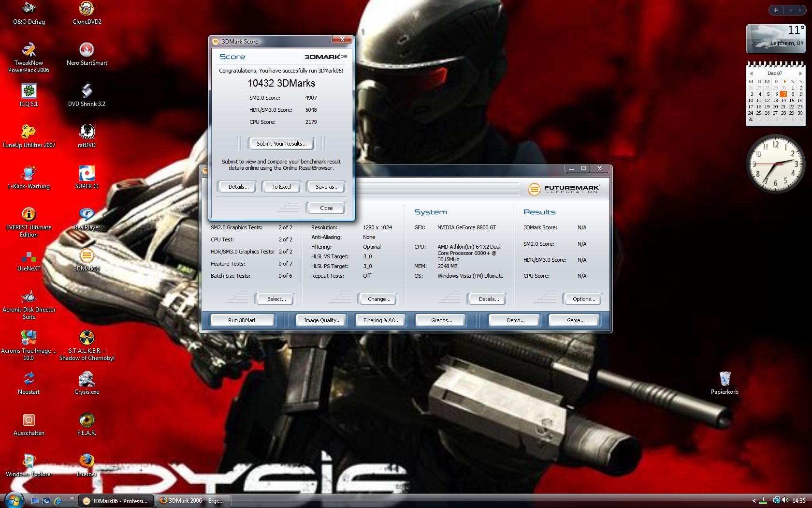Switch to 3DMark 2006 -- Erge... Firefox taskbar item
Image resolution: width=812 pixels, height=508 pixels.
coord(193,501)
